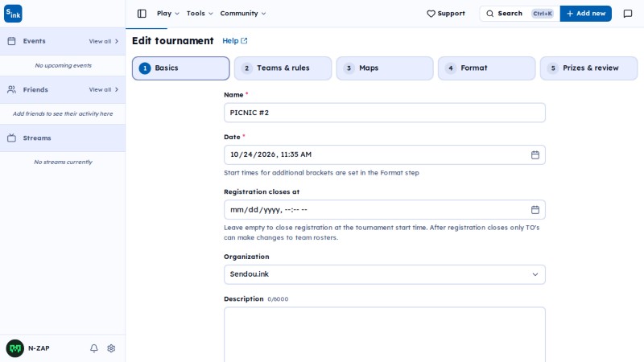Image resolution: width=644 pixels, height=362 pixels.
Task: Click View all next to Friends
Action: pyautogui.click(x=104, y=89)
